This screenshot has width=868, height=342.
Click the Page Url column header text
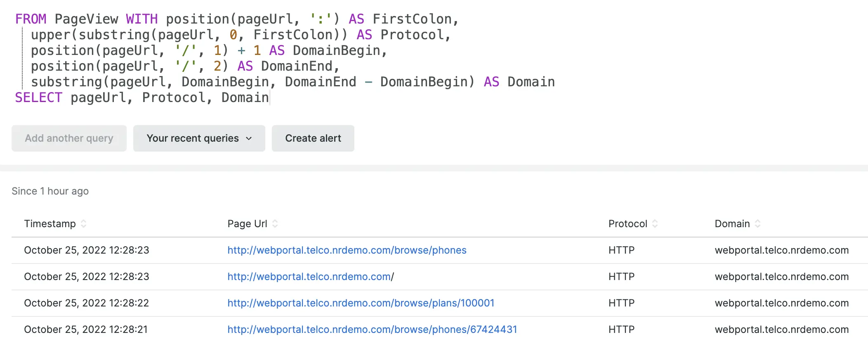point(247,224)
